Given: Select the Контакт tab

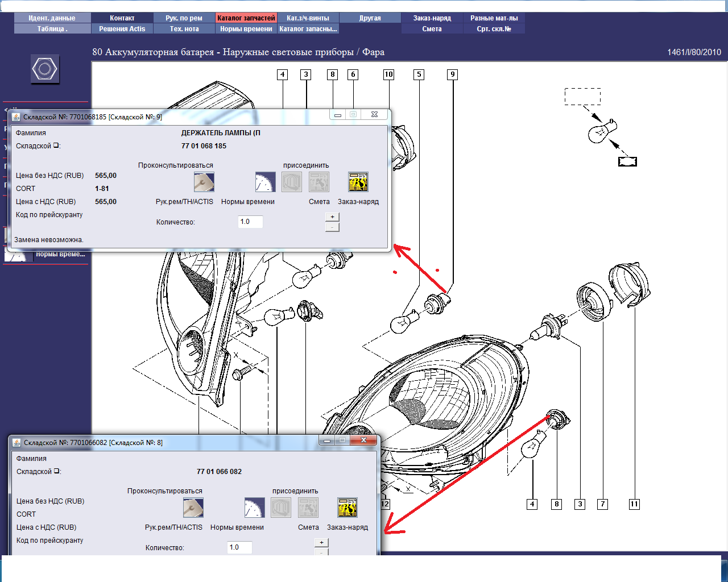Looking at the screenshot, I should point(122,18).
